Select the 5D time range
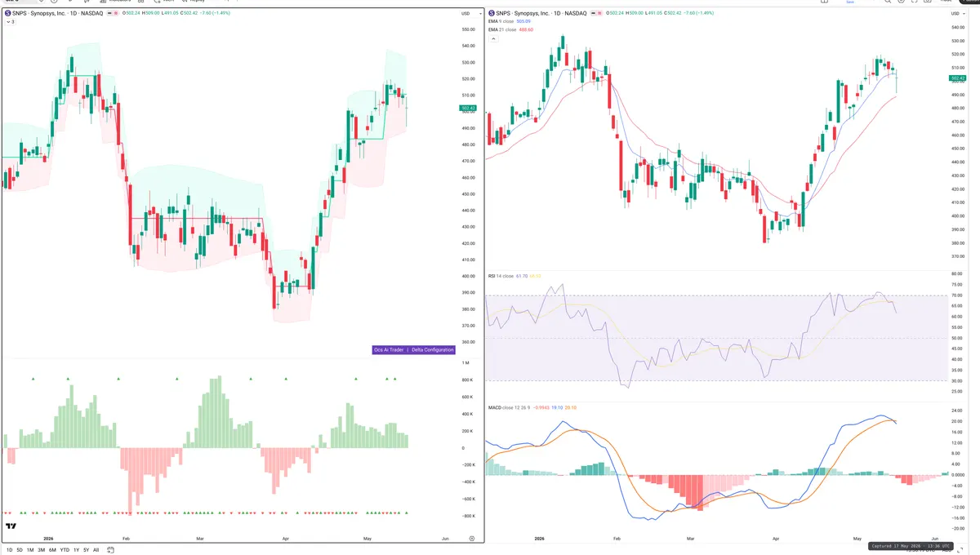This screenshot has width=980, height=555. click(x=20, y=550)
